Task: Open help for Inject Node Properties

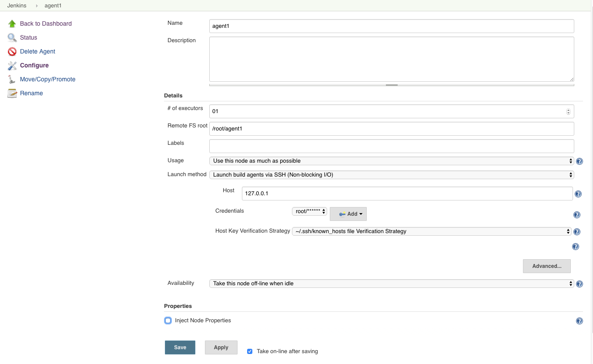Action: (580, 321)
